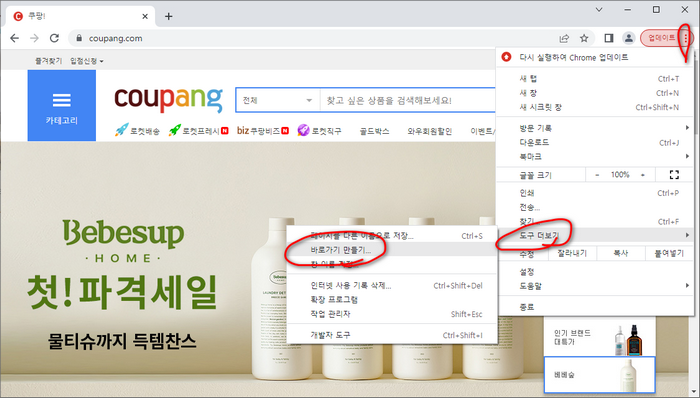Open 개발자 도구 from the submenu

pos(392,335)
